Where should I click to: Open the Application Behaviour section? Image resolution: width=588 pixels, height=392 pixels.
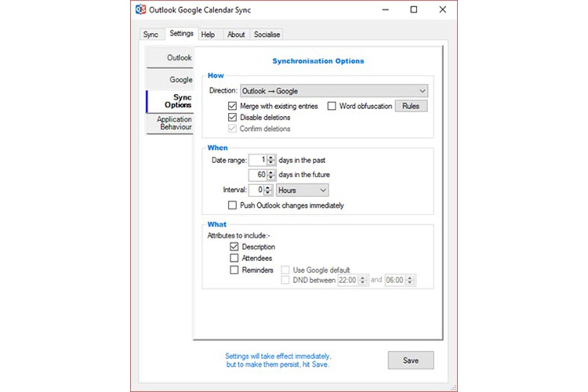170,123
